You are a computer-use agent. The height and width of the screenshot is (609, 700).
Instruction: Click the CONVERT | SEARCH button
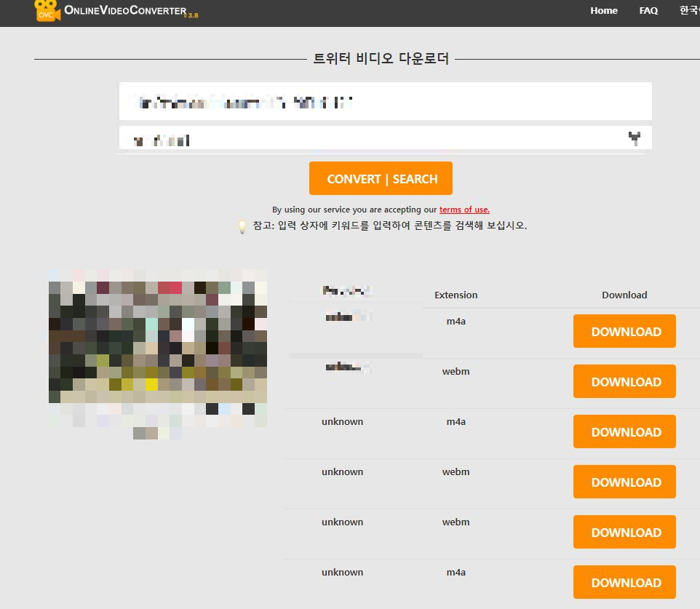point(381,178)
